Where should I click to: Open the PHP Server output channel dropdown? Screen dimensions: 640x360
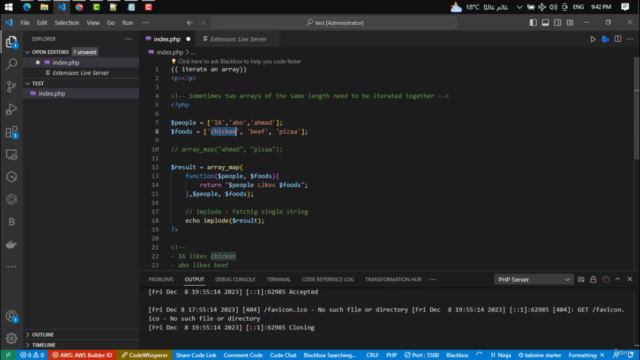point(533,280)
